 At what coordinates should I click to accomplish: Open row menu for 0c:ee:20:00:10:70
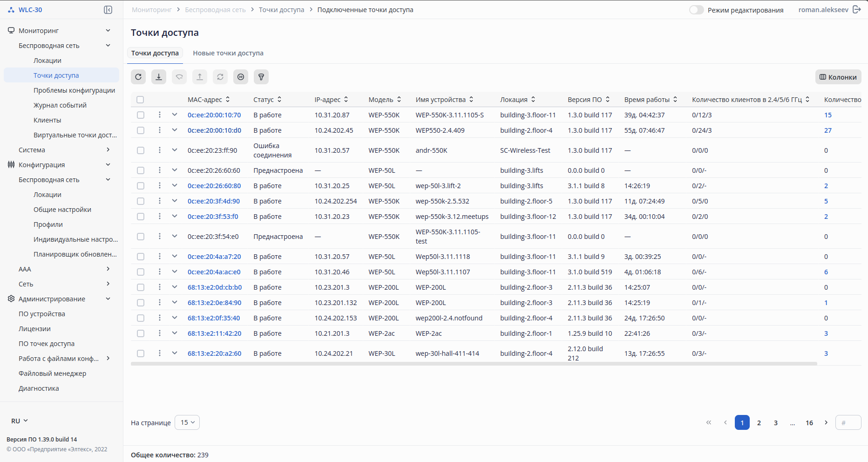click(159, 115)
